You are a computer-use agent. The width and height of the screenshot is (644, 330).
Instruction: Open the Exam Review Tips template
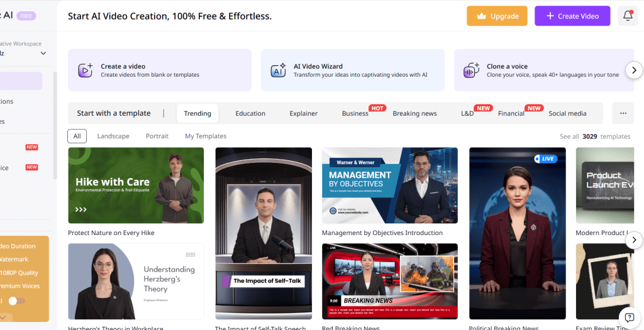605,281
